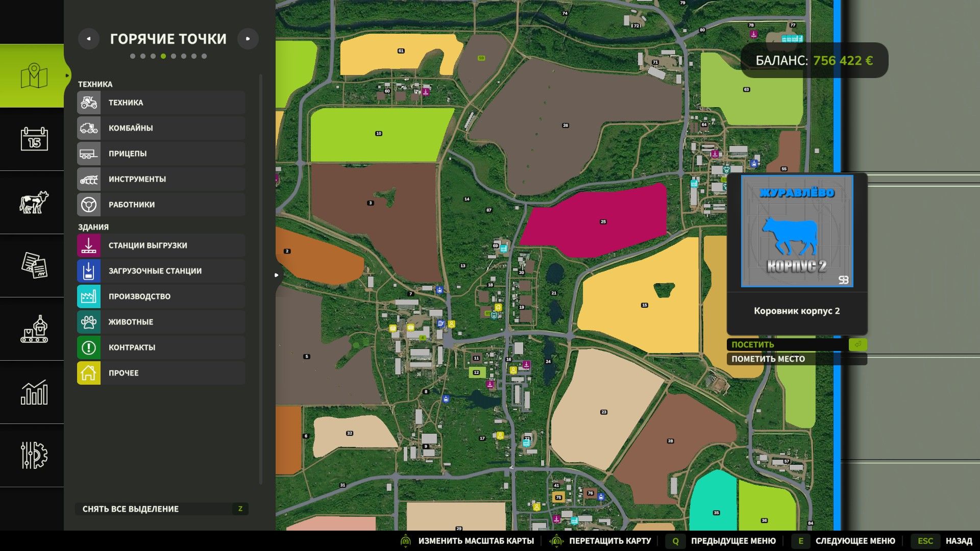Image resolution: width=980 pixels, height=551 pixels.
Task: Toggle the Станции выгрузки hotspot filter
Action: [161, 245]
